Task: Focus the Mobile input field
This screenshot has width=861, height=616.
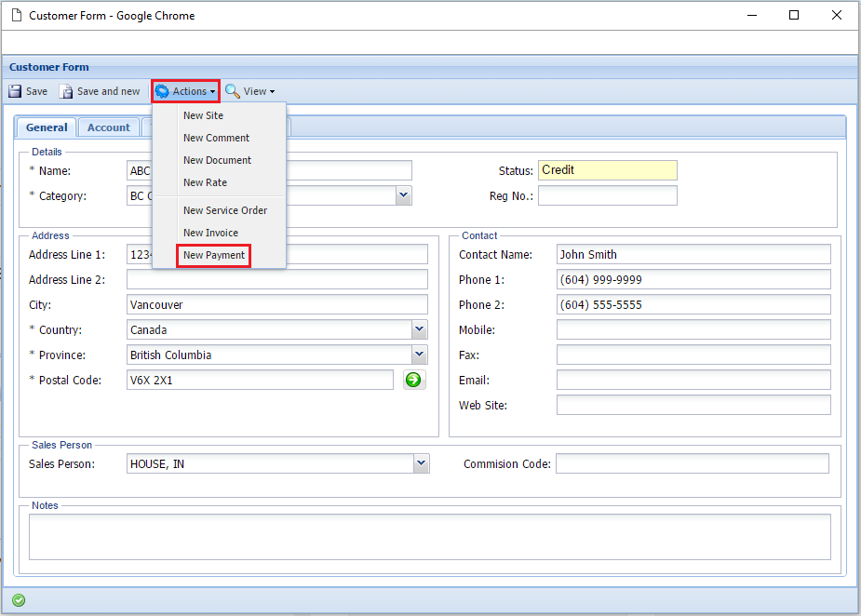Action: pos(693,329)
